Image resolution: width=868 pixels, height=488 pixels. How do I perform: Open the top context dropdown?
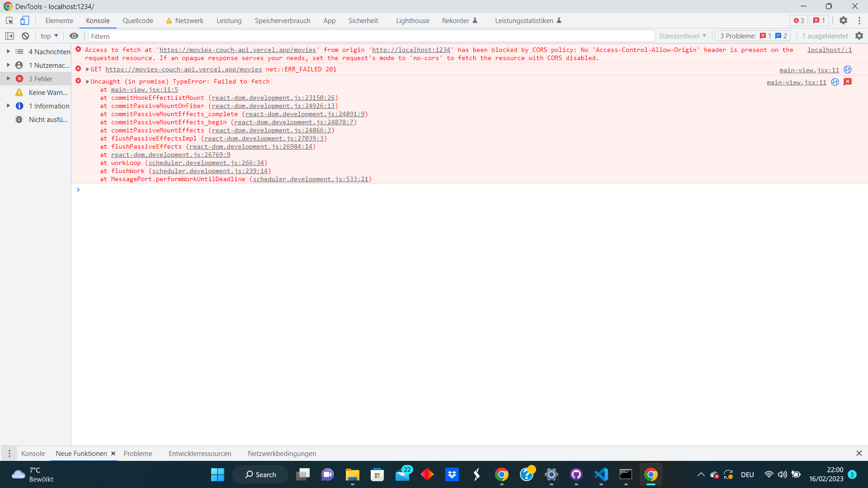[49, 36]
